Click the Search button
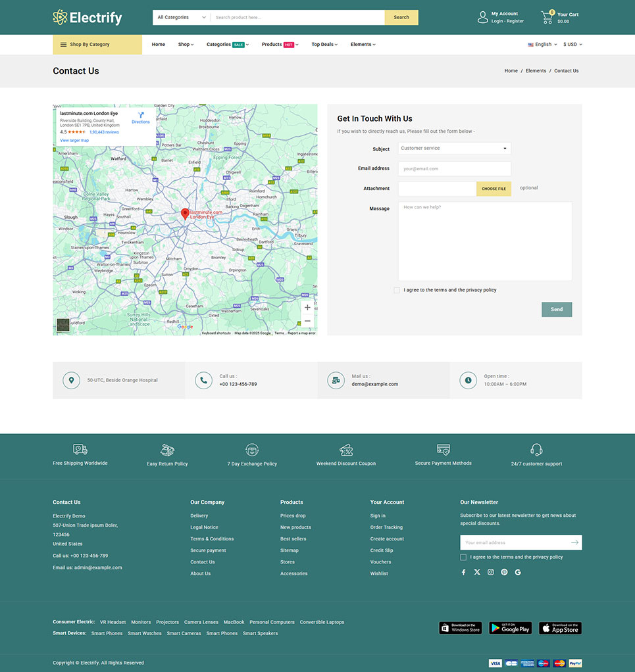This screenshot has width=635, height=672. point(401,18)
